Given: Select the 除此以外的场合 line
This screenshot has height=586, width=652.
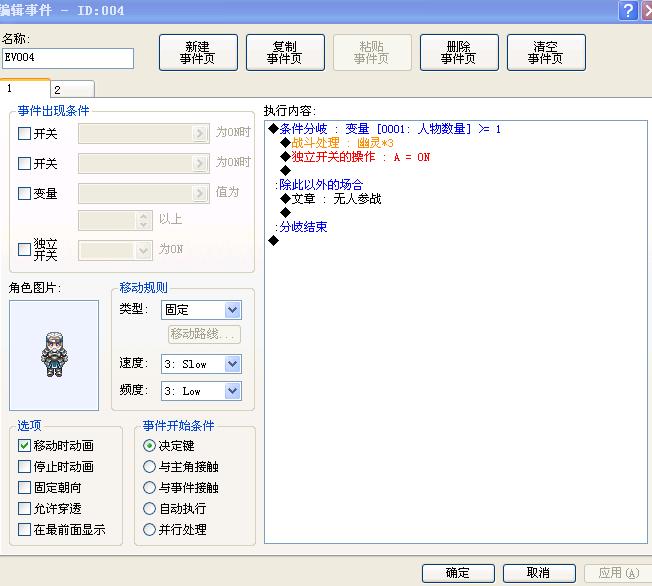Looking at the screenshot, I should [319, 184].
